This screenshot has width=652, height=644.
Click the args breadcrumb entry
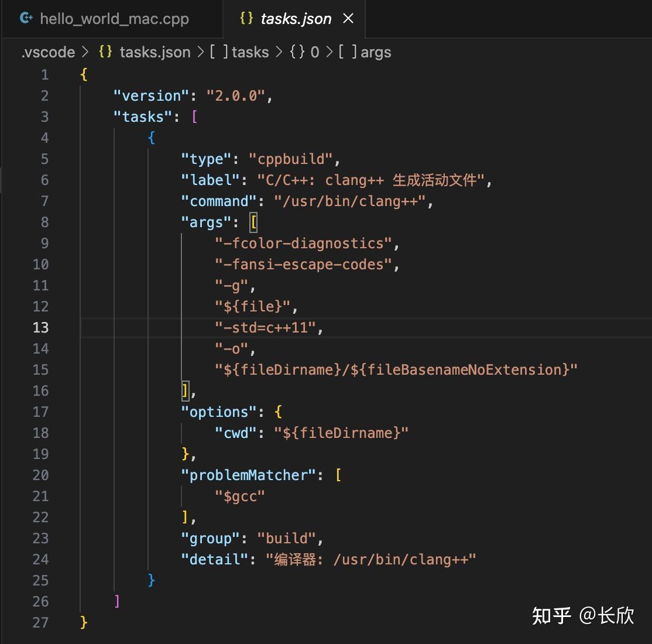[376, 52]
